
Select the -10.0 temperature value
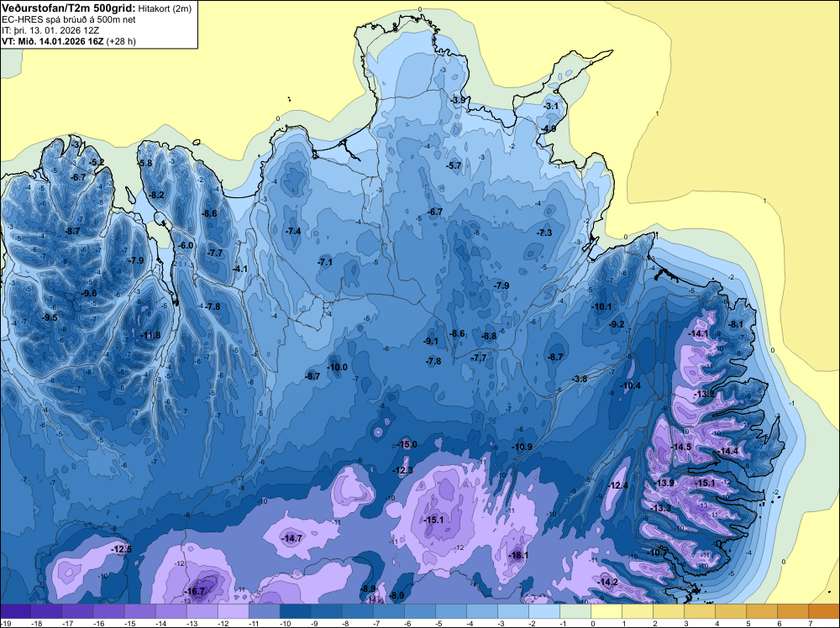(338, 367)
